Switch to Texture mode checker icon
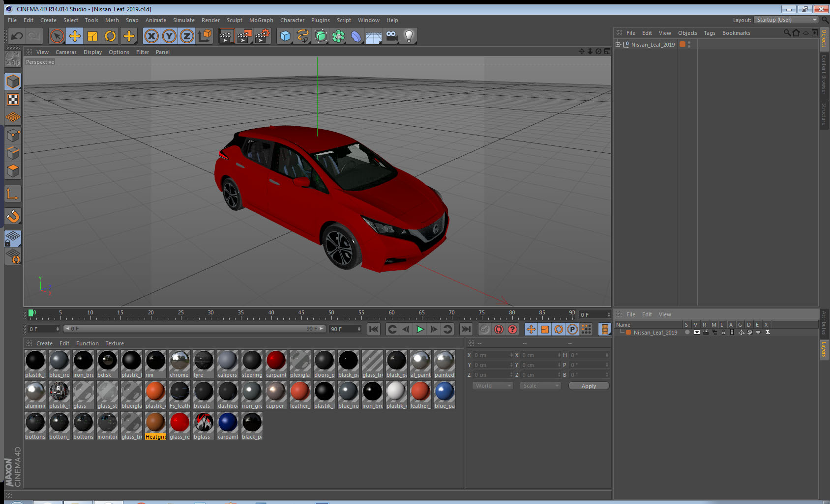The image size is (830, 504). pyautogui.click(x=13, y=100)
